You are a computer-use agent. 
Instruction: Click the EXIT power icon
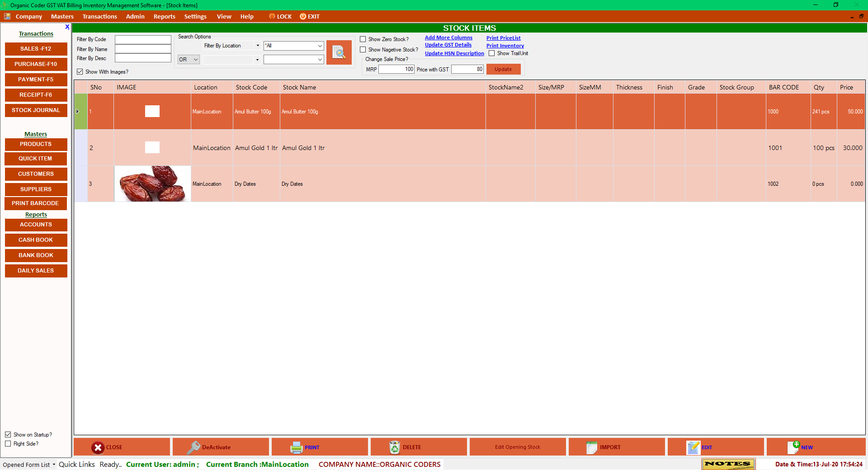[x=302, y=16]
